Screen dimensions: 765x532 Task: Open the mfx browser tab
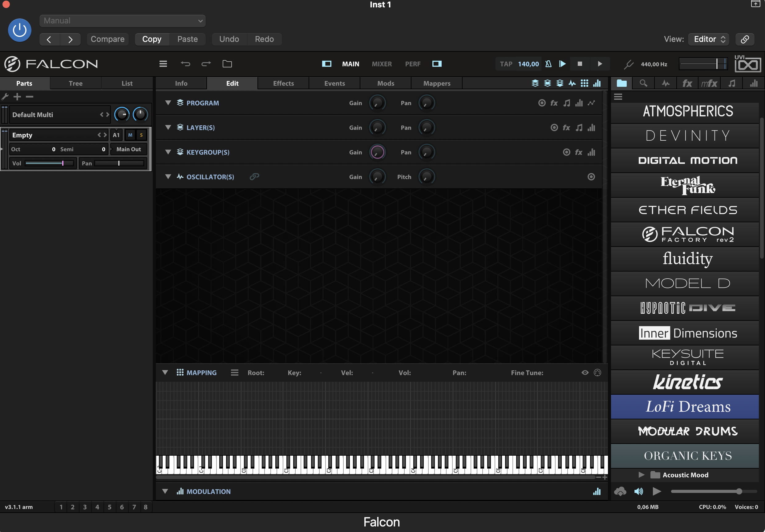pos(709,83)
